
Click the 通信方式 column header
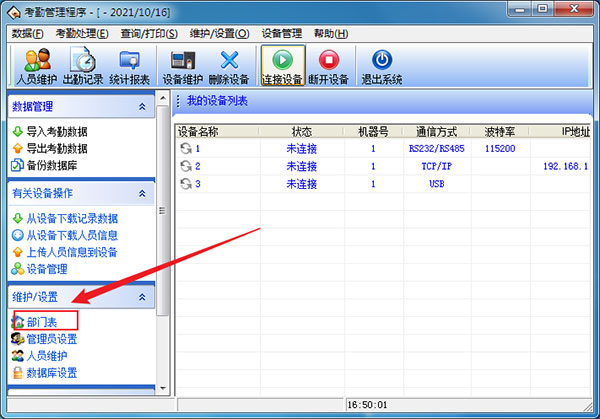tap(437, 132)
